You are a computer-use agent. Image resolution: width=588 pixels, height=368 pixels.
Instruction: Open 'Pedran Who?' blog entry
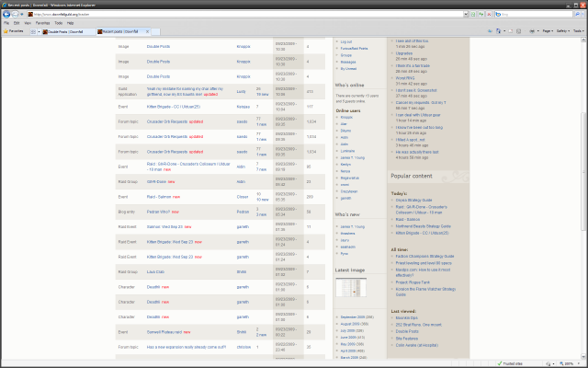click(x=158, y=212)
